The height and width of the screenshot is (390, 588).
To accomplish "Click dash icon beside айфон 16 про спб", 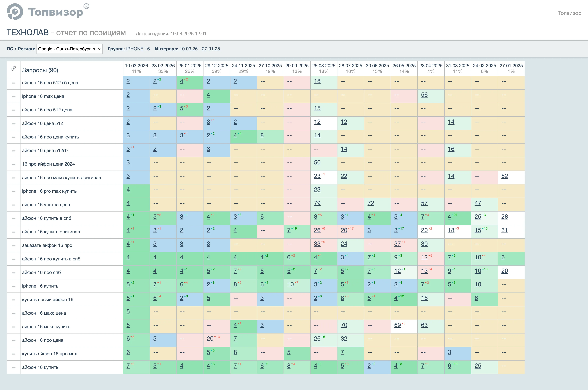I will tap(14, 273).
